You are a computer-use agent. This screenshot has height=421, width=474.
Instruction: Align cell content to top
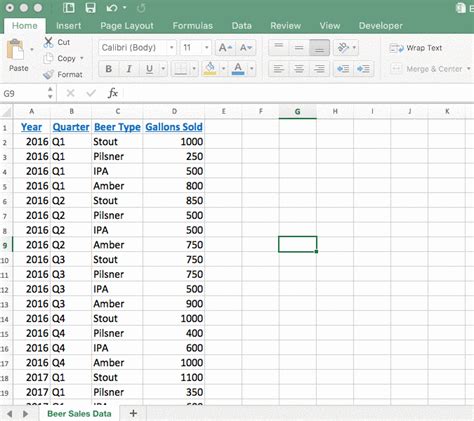(279, 48)
